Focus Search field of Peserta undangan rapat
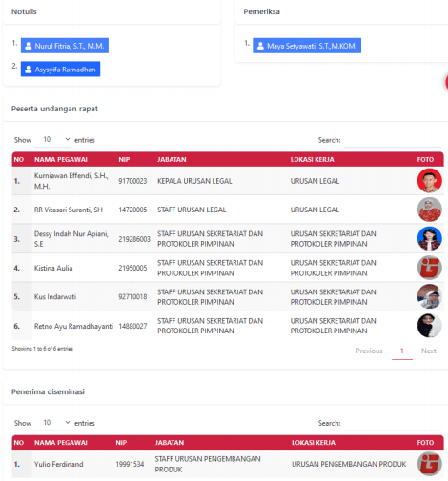The height and width of the screenshot is (481, 448). point(393,140)
